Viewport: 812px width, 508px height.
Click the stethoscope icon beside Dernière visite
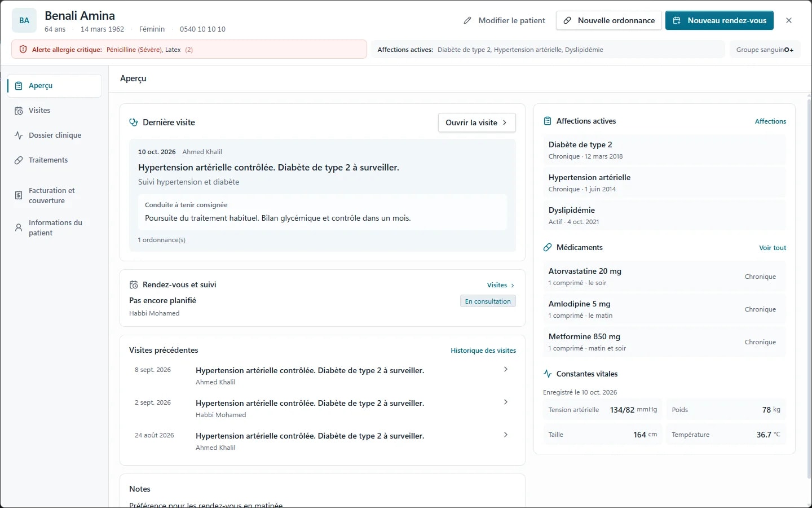point(134,122)
